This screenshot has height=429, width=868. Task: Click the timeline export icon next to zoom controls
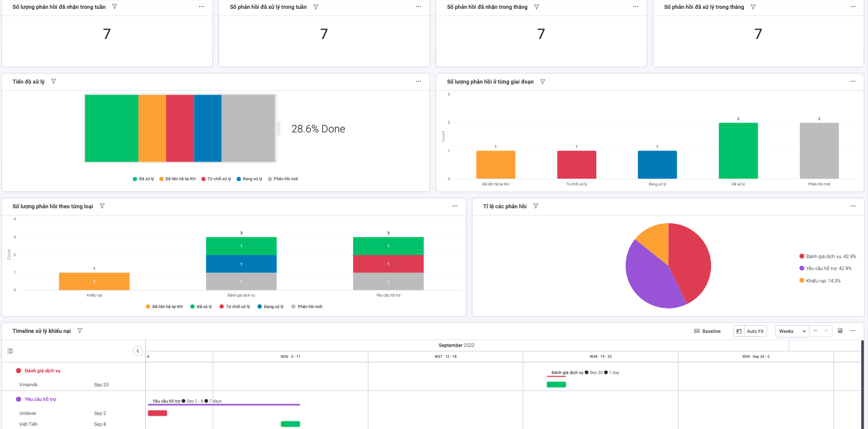[x=840, y=331]
